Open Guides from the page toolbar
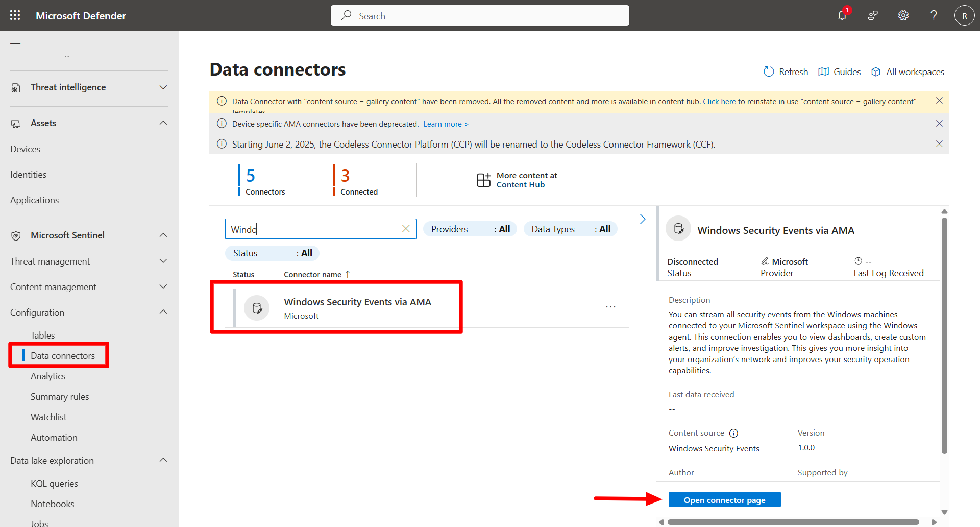The height and width of the screenshot is (527, 980). pyautogui.click(x=847, y=72)
